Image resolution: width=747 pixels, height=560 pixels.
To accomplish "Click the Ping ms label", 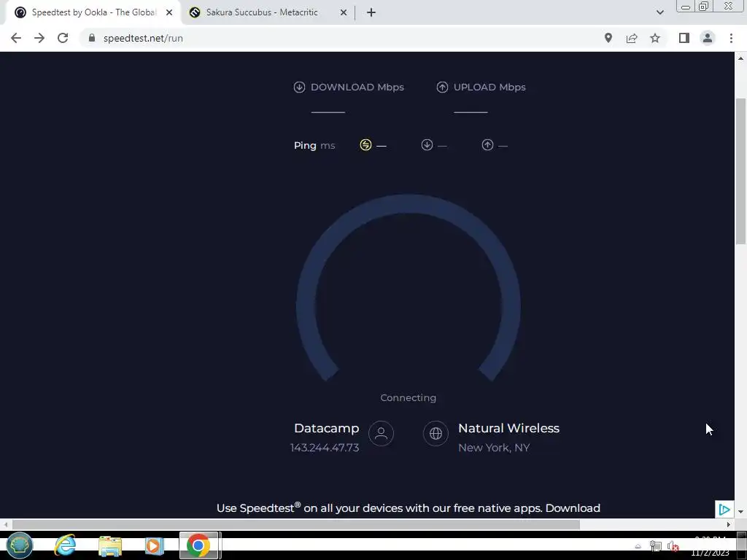I will (x=314, y=145).
